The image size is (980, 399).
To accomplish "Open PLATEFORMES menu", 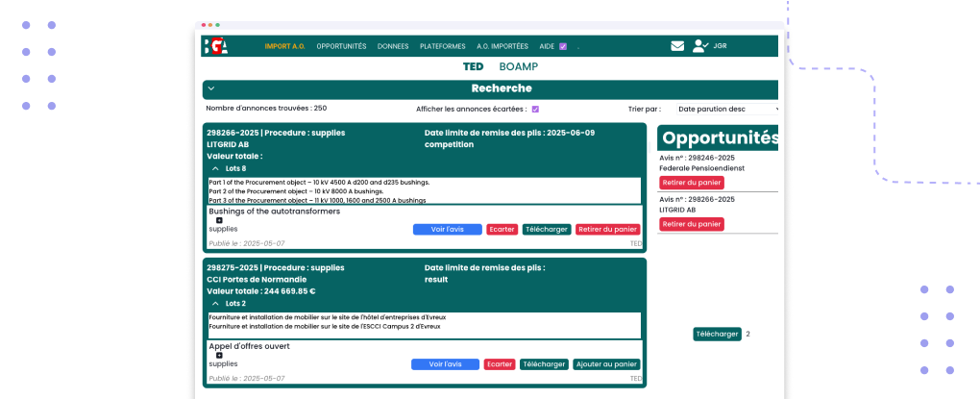I will point(443,46).
